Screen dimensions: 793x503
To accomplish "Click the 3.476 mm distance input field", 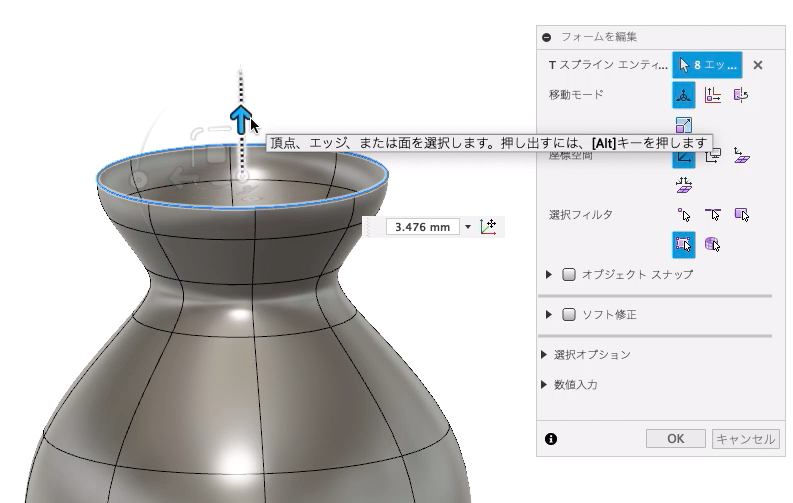I will click(422, 226).
